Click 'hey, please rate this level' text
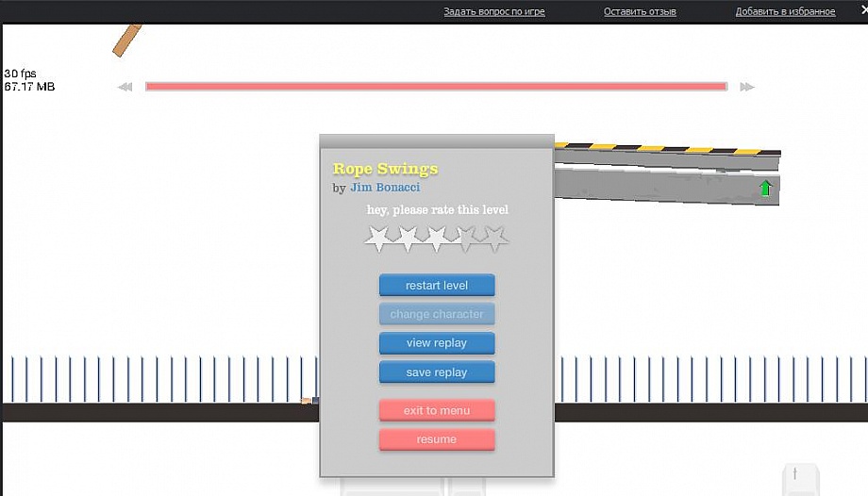This screenshot has width=868, height=496. coord(438,209)
